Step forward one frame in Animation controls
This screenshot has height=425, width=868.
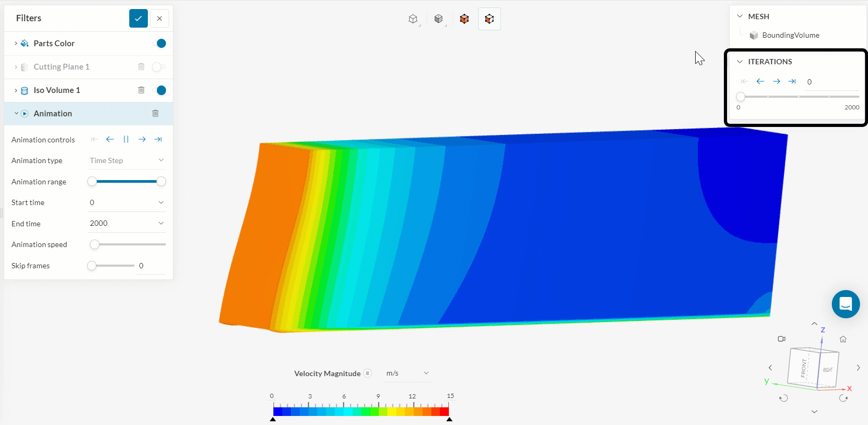142,139
